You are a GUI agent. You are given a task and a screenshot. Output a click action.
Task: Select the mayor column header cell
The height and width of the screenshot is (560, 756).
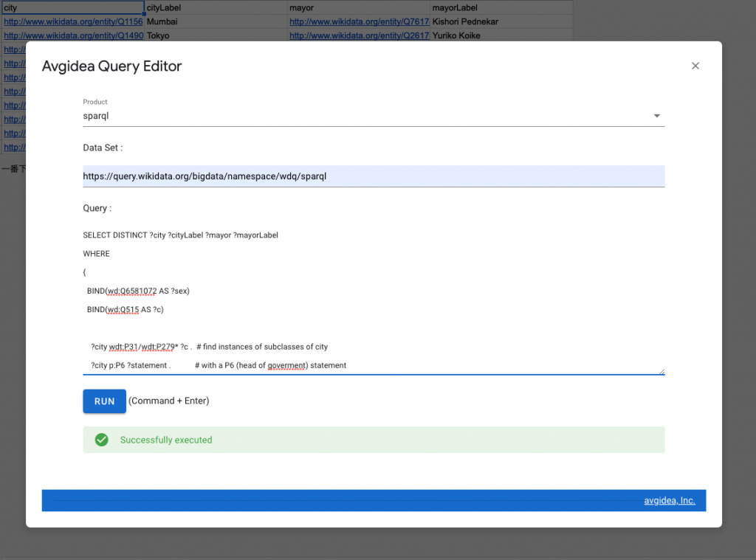359,8
